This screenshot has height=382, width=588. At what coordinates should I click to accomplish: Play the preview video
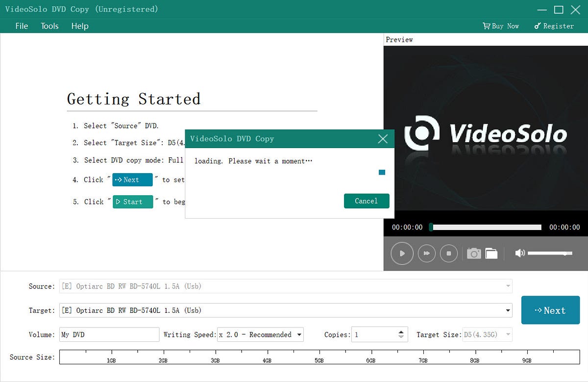point(401,253)
